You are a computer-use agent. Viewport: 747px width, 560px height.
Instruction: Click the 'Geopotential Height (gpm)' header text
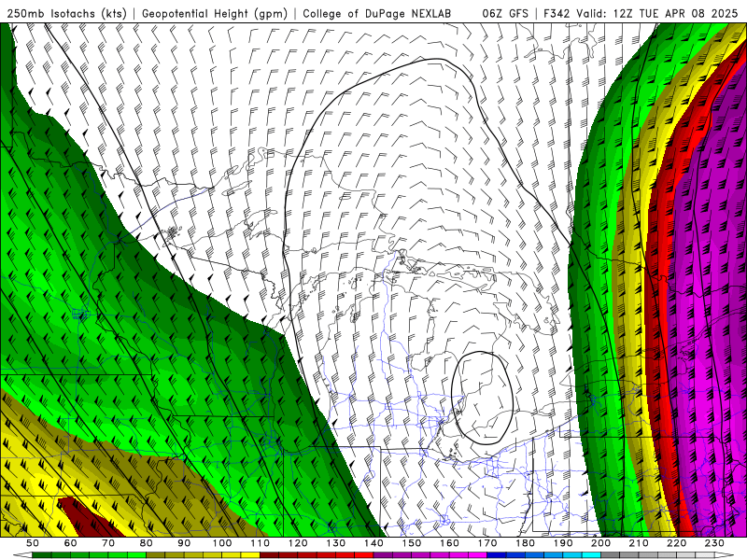click(215, 13)
